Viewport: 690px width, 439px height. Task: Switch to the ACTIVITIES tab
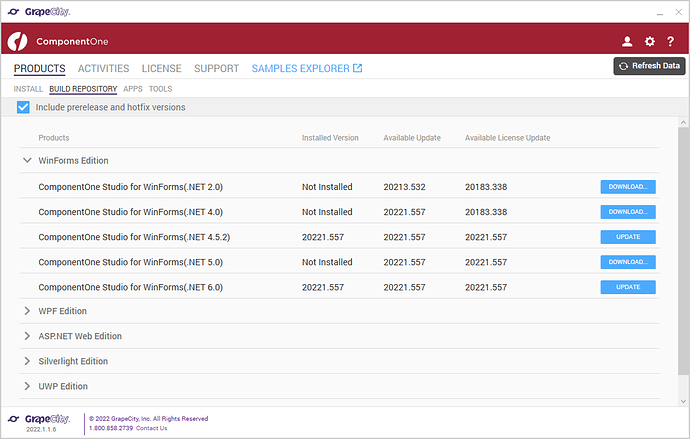click(x=103, y=69)
